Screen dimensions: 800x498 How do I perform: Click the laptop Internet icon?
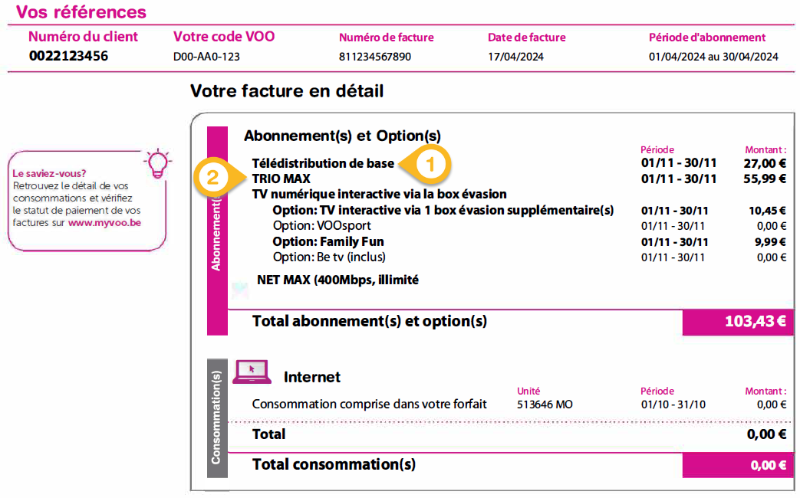251,372
